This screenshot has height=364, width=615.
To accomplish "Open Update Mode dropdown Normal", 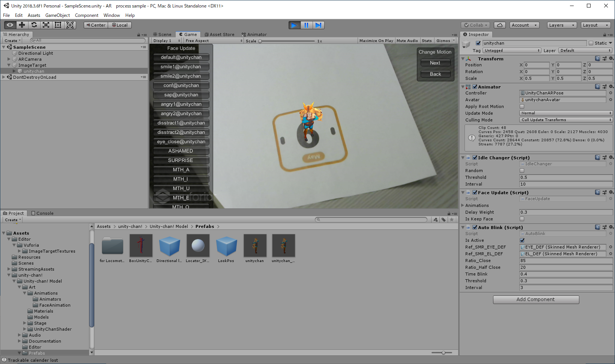I will click(566, 113).
